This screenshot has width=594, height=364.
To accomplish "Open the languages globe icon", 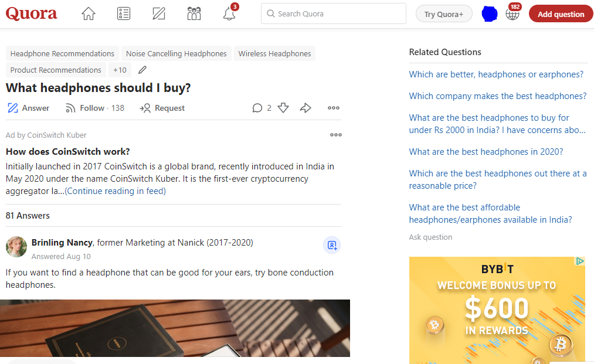I will tap(512, 14).
